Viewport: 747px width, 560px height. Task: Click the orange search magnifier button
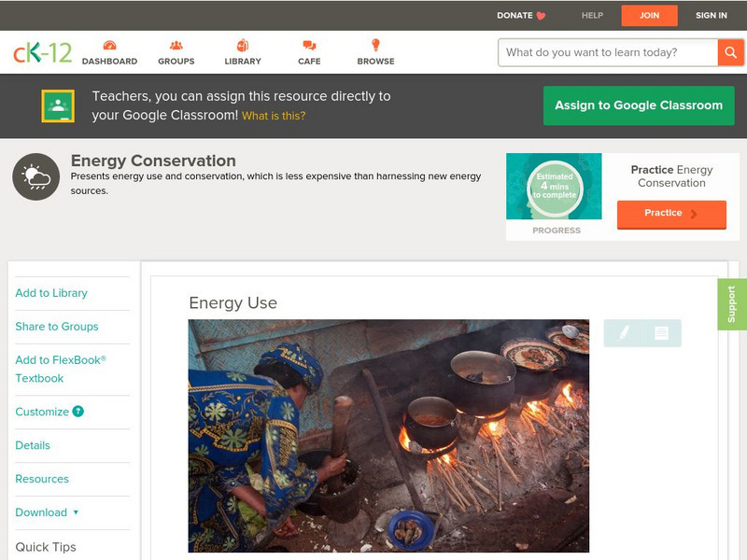(x=730, y=52)
